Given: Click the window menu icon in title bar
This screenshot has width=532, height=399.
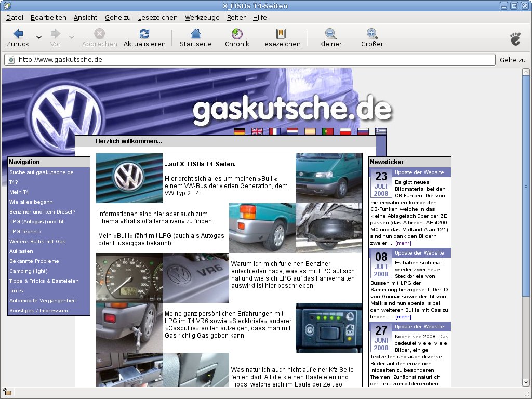Looking at the screenshot, I should pyautogui.click(x=7, y=5).
